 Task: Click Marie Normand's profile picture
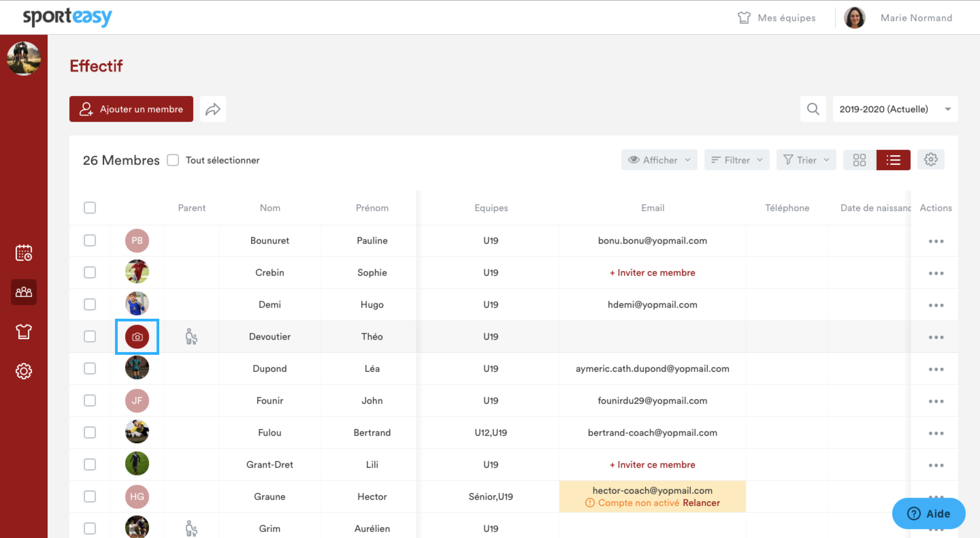click(x=854, y=17)
